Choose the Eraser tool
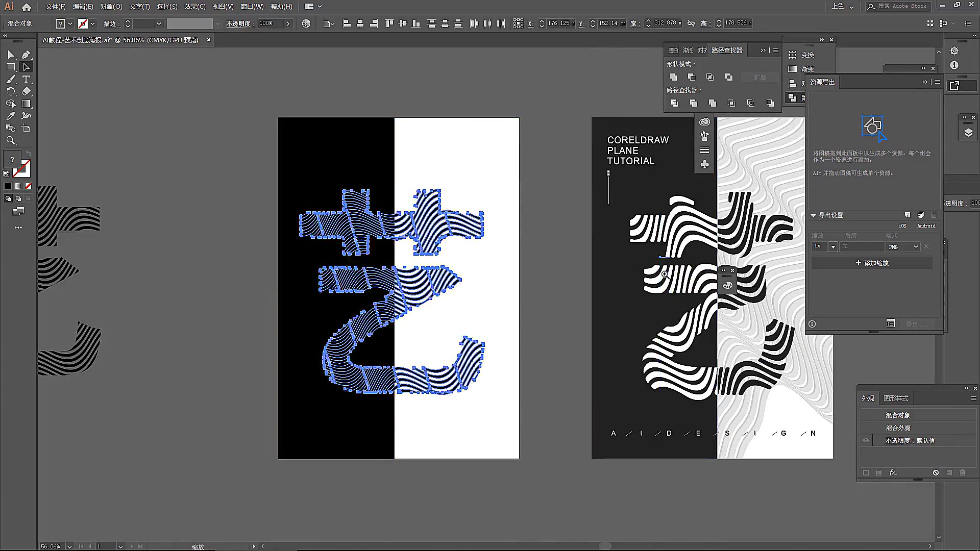This screenshot has width=980, height=551. [x=27, y=92]
